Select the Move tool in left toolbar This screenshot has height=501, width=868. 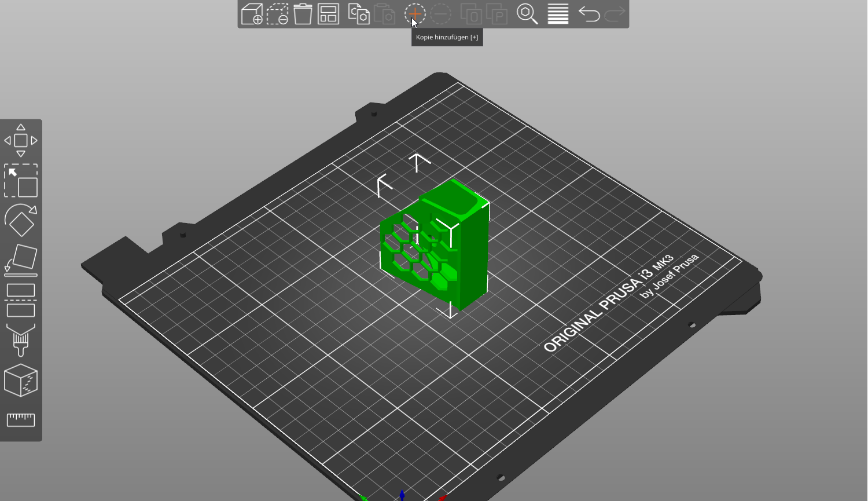(21, 140)
